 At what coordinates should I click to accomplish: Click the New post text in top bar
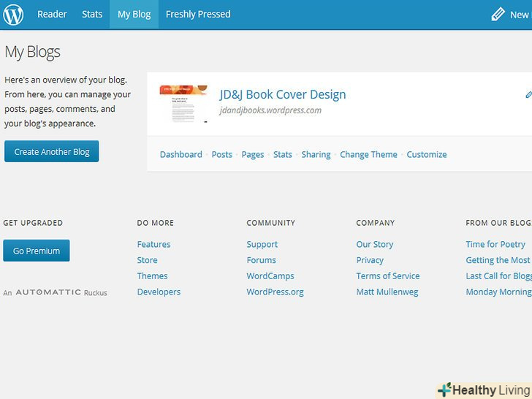coord(520,15)
